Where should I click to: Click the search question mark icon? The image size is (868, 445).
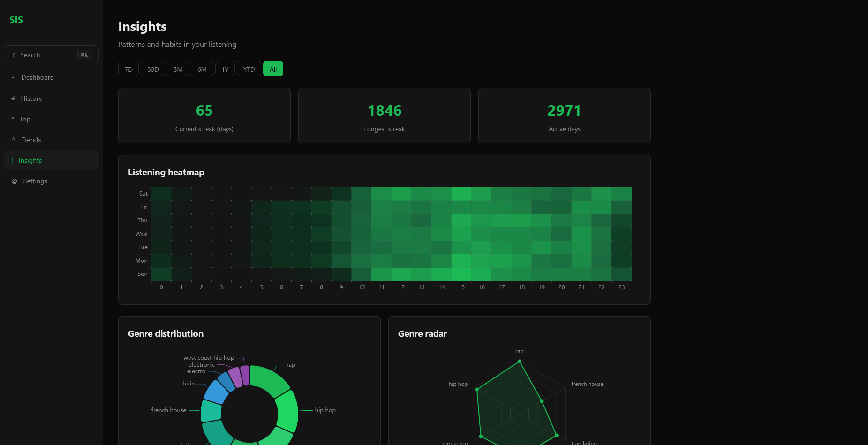click(13, 55)
